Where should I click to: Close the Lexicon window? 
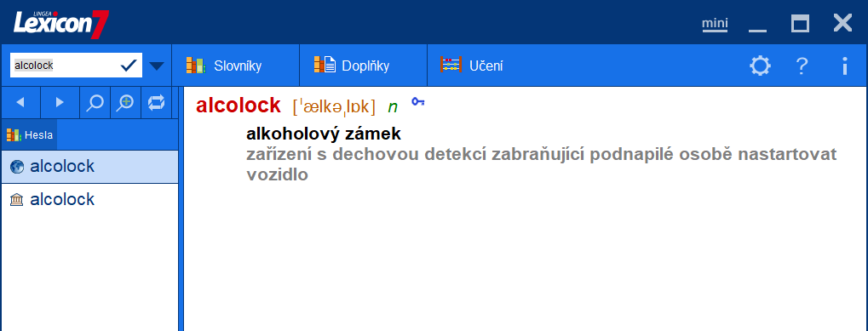(842, 23)
